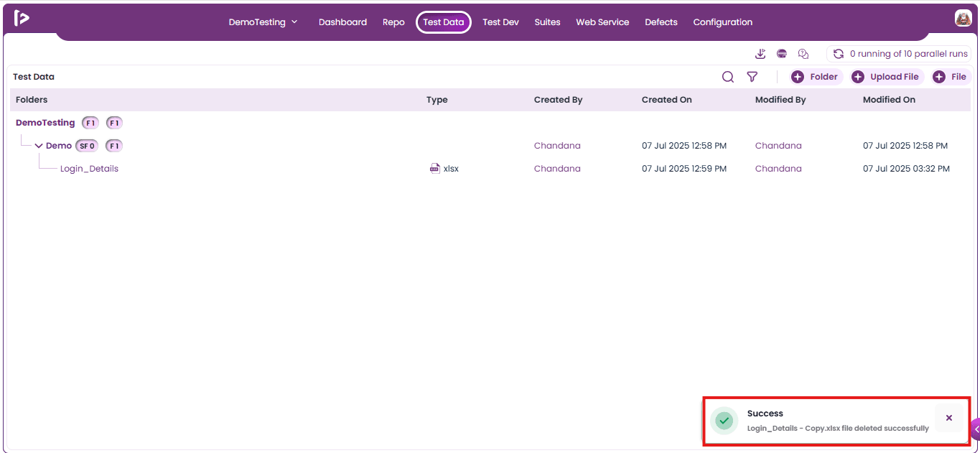
Task: Select the Demo folder name in the tree
Action: pos(59,146)
